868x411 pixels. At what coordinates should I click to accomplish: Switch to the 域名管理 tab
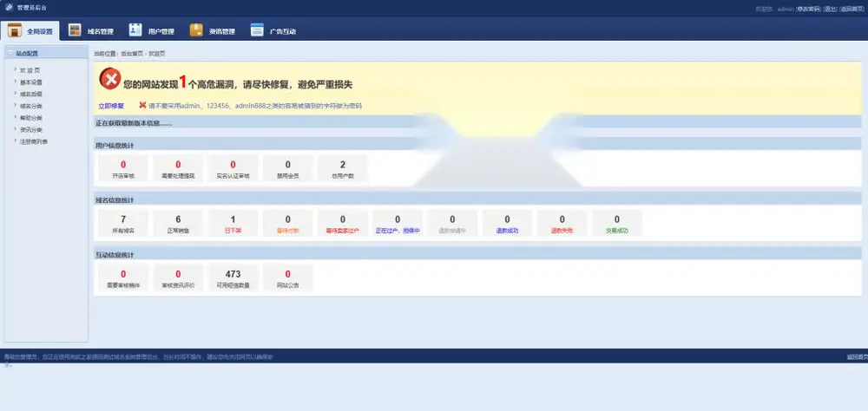coord(91,31)
